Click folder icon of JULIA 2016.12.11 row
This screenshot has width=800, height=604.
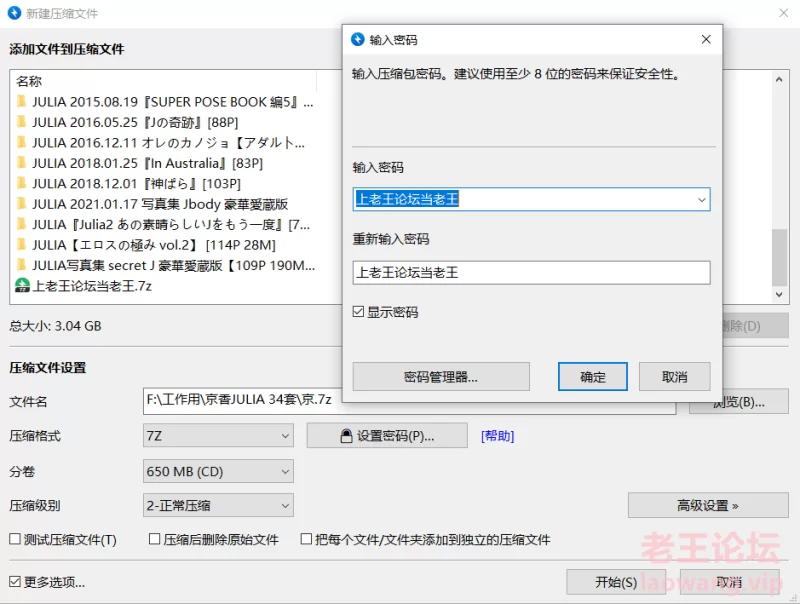click(21, 142)
